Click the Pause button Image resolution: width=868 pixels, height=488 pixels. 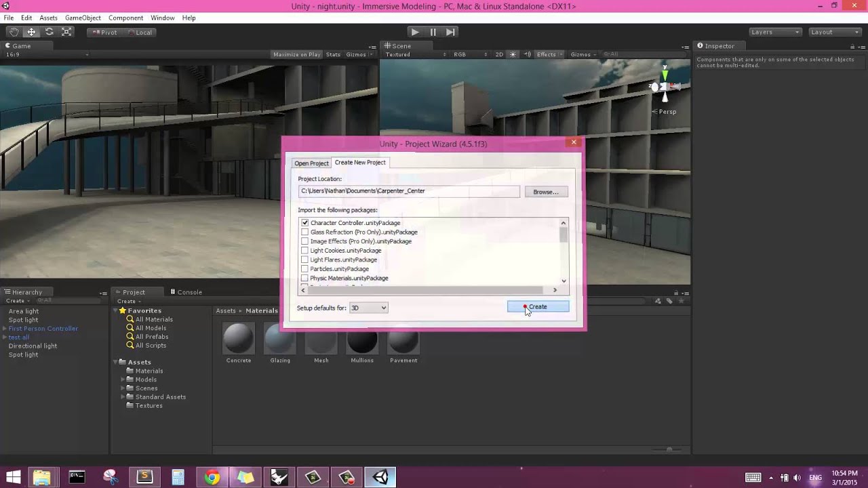433,32
